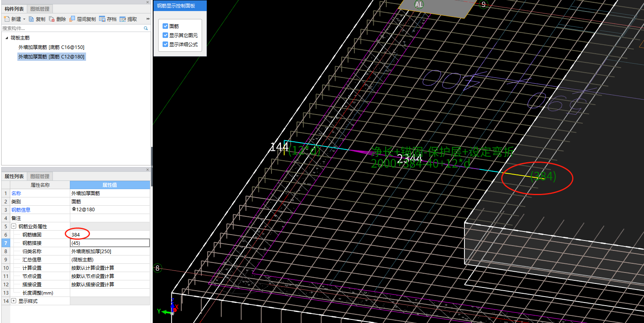The height and width of the screenshot is (323, 644).
Task: Expand the toolbar overflow double-arrow
Action: [148, 19]
